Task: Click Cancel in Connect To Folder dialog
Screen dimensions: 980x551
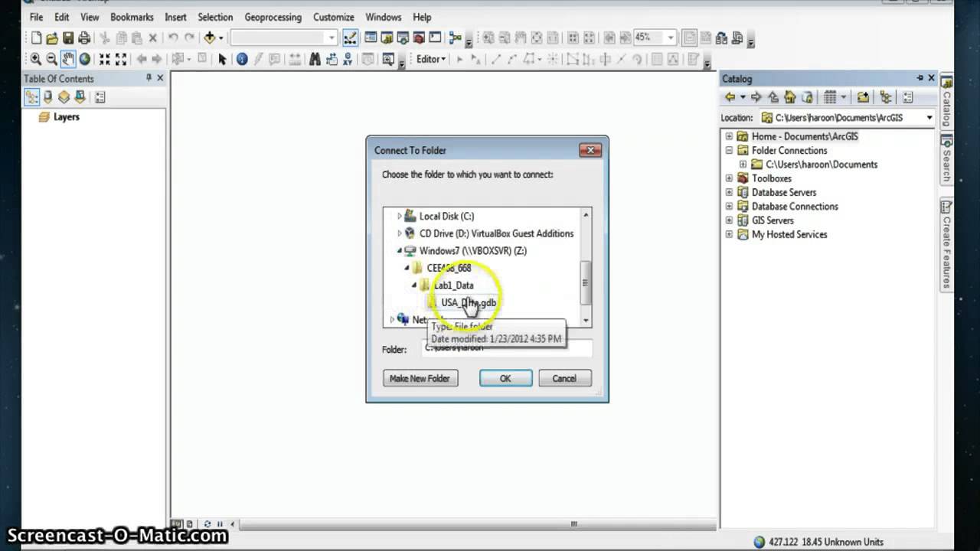Action: tap(564, 378)
